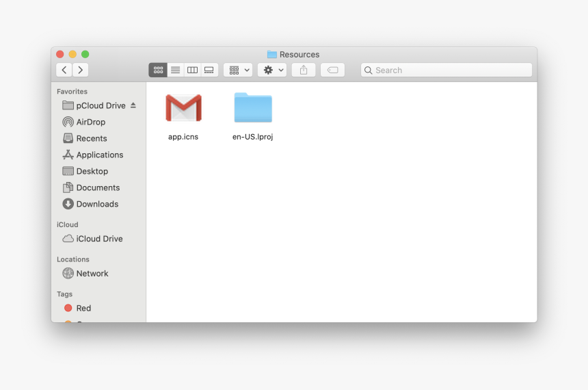588x390 pixels.
Task: Click the iCloud Drive cloud icon
Action: (68, 239)
